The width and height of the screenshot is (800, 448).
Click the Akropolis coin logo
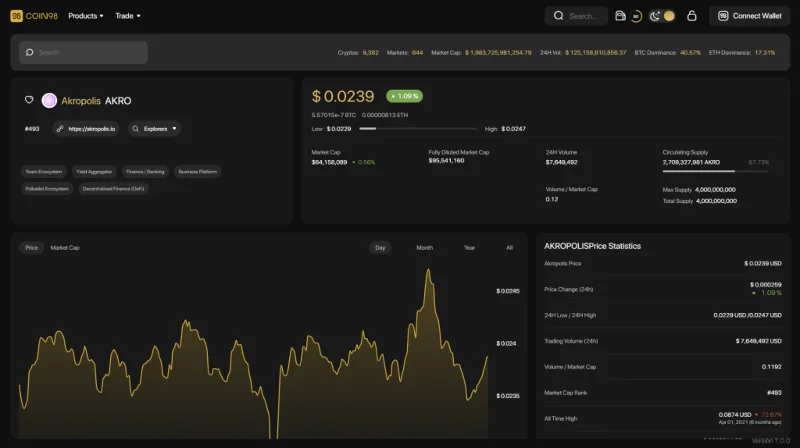tap(49, 101)
